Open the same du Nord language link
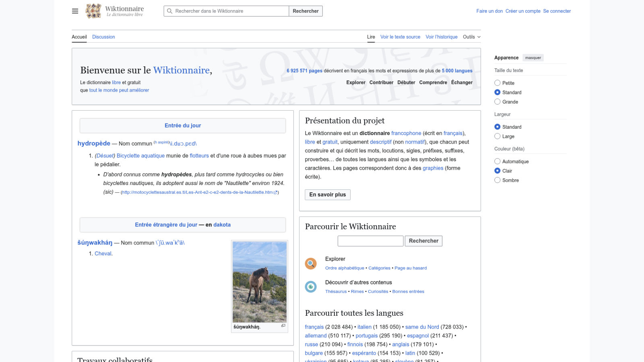This screenshot has height=362, width=644. click(x=422, y=327)
